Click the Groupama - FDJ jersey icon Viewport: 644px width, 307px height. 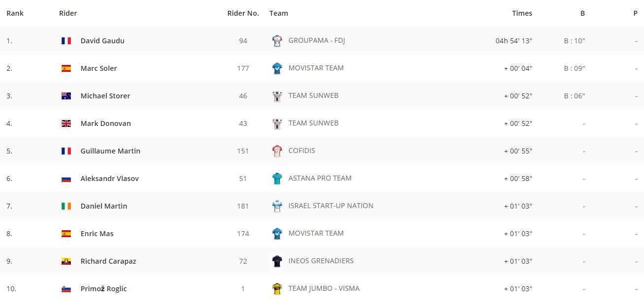tap(277, 41)
